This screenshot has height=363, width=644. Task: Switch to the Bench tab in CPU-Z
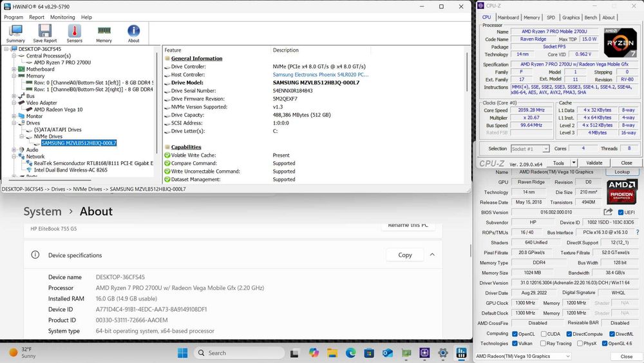[591, 17]
